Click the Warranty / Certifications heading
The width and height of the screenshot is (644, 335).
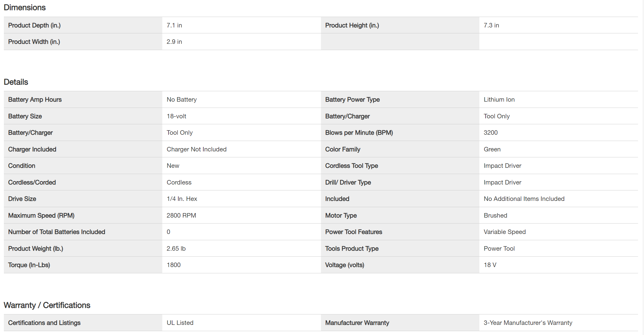tap(47, 305)
